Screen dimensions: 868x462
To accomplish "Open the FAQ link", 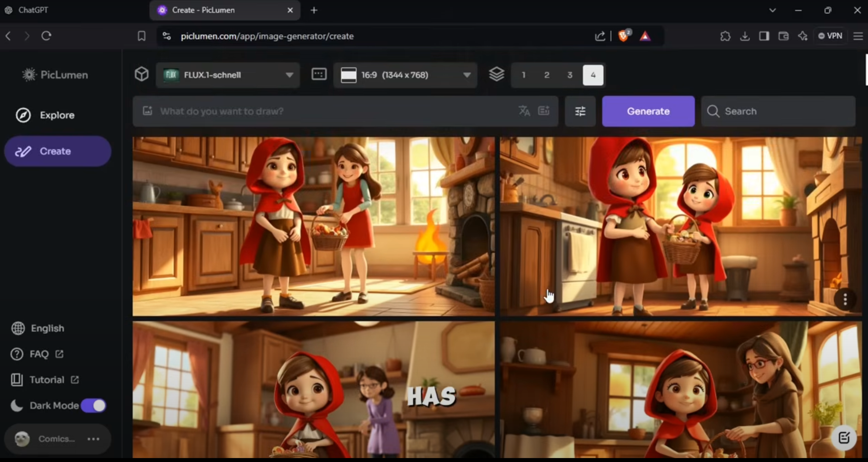I will [39, 354].
